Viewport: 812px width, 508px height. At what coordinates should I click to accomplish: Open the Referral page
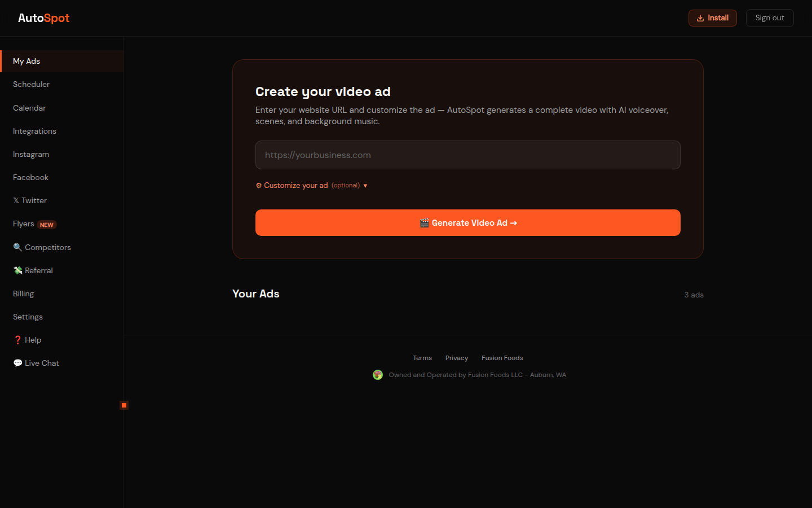62,270
